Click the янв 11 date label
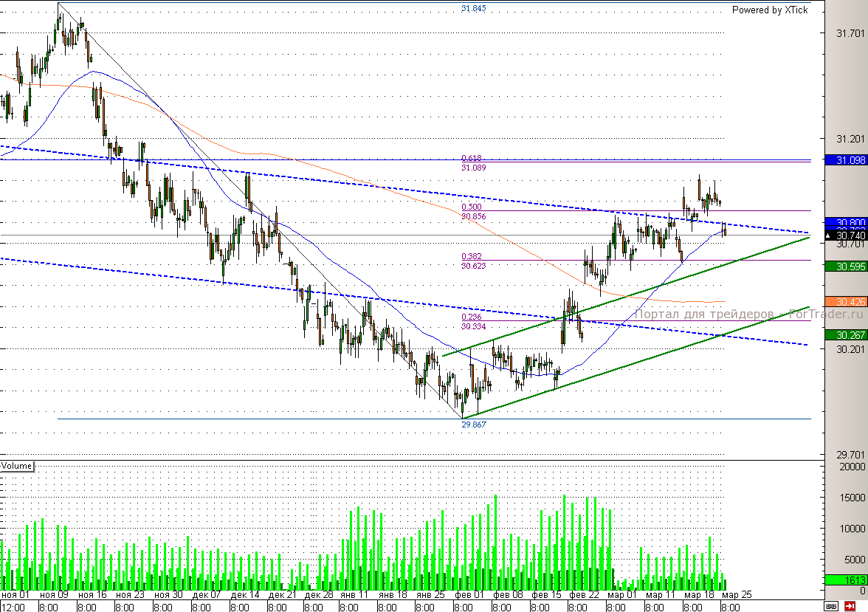This screenshot has height=612, width=868. pos(354,595)
